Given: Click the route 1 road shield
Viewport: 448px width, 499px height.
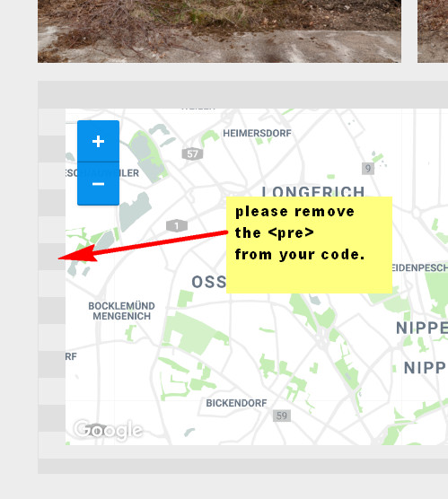Looking at the screenshot, I should coord(177,225).
